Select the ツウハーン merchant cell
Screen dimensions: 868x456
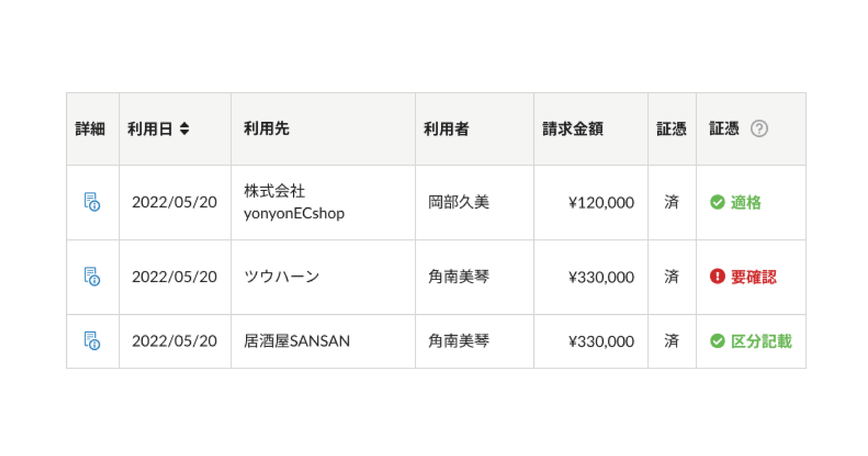(281, 277)
